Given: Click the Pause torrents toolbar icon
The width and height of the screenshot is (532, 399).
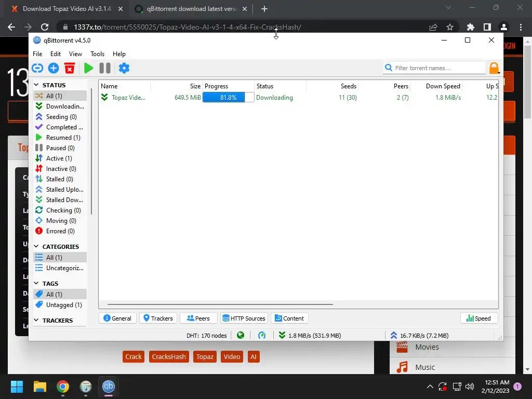Looking at the screenshot, I should (x=105, y=68).
